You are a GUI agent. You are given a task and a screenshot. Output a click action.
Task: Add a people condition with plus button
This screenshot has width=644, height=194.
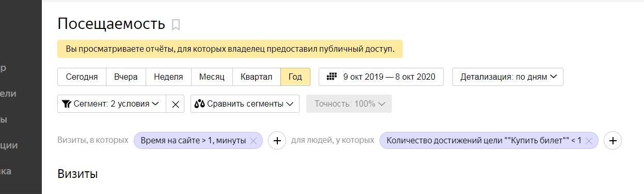tap(613, 140)
